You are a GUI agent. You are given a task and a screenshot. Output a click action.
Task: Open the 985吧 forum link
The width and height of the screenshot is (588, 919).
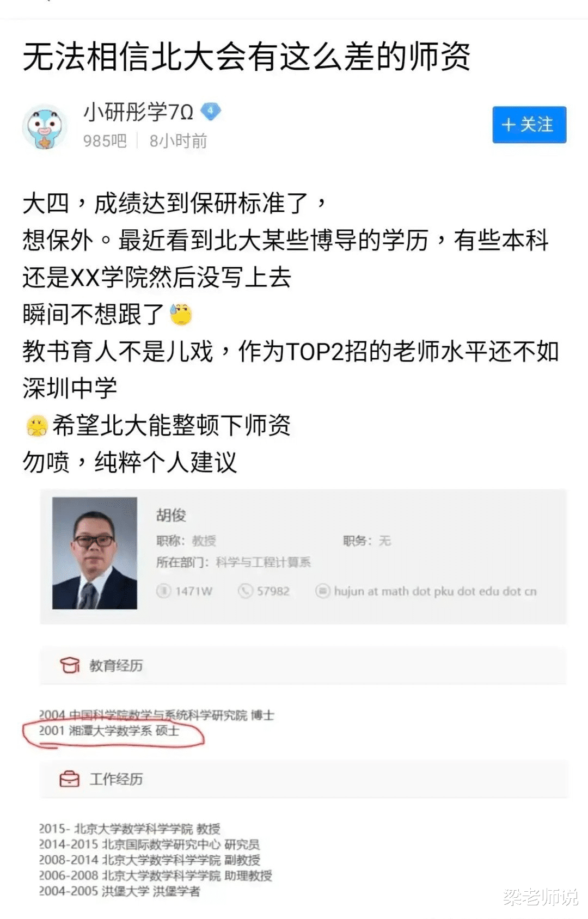(x=105, y=141)
